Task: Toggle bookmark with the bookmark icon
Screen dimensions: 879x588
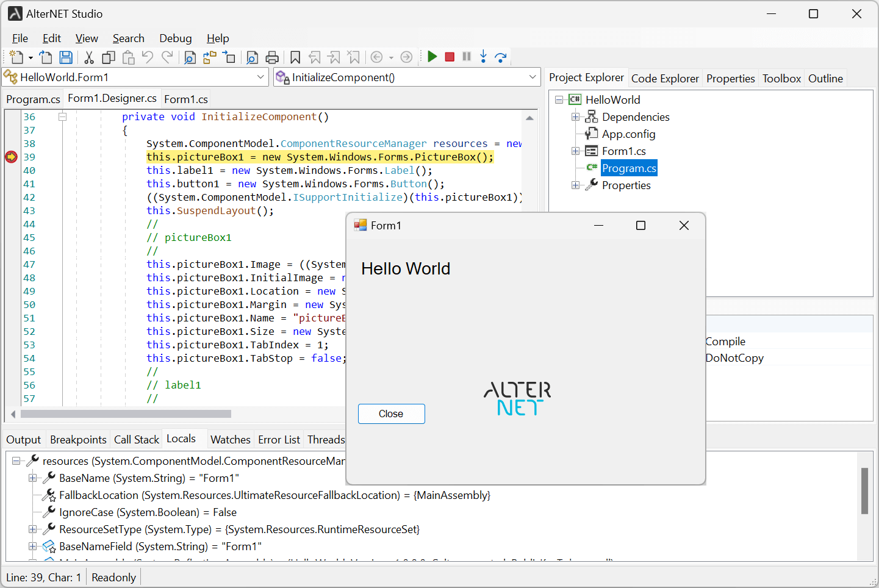Action: [x=295, y=57]
